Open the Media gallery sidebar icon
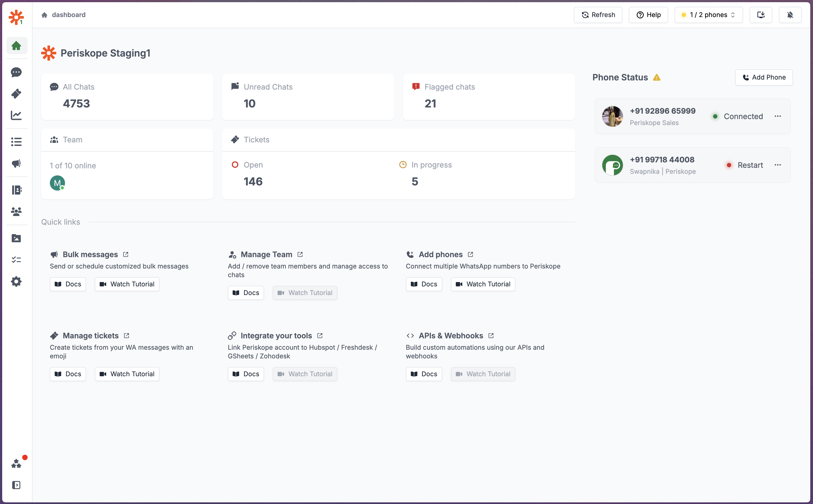The width and height of the screenshot is (813, 504). click(x=16, y=238)
